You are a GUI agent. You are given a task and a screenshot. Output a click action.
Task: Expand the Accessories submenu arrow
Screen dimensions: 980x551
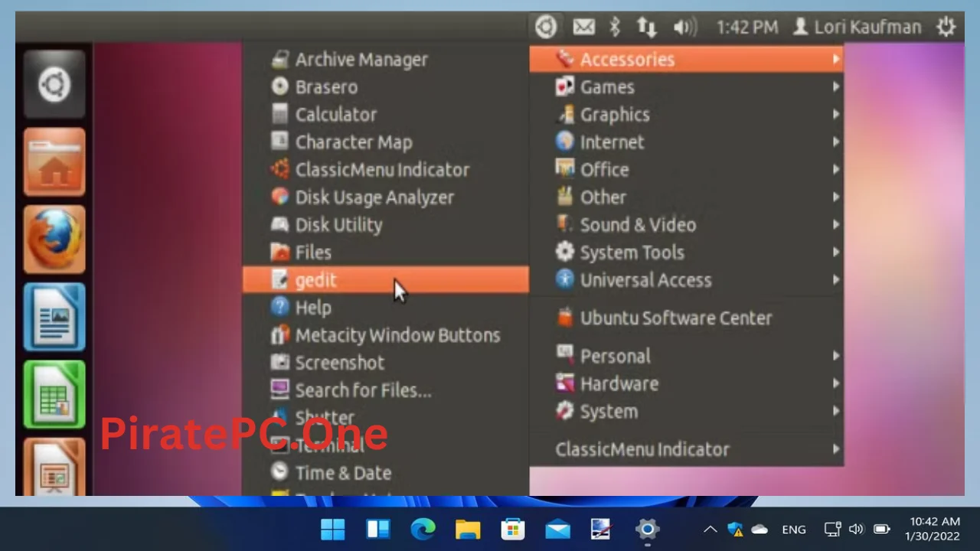836,60
